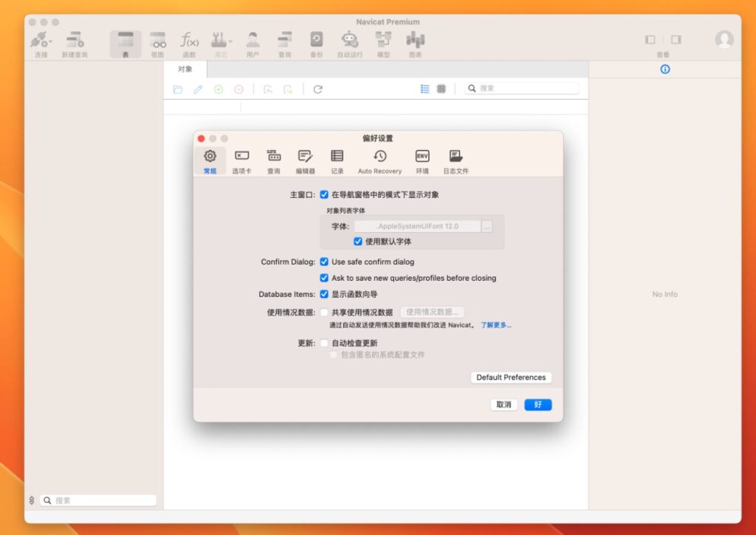Uncheck Use safe confirm dialog

(x=324, y=262)
